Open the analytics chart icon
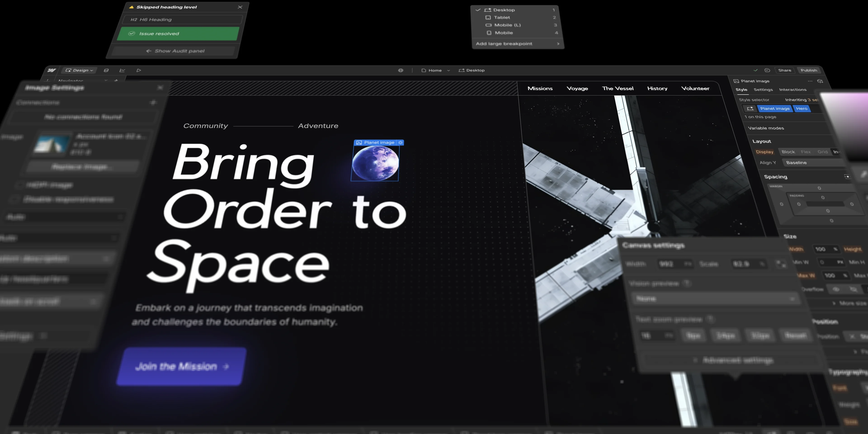This screenshot has width=868, height=434. point(122,70)
